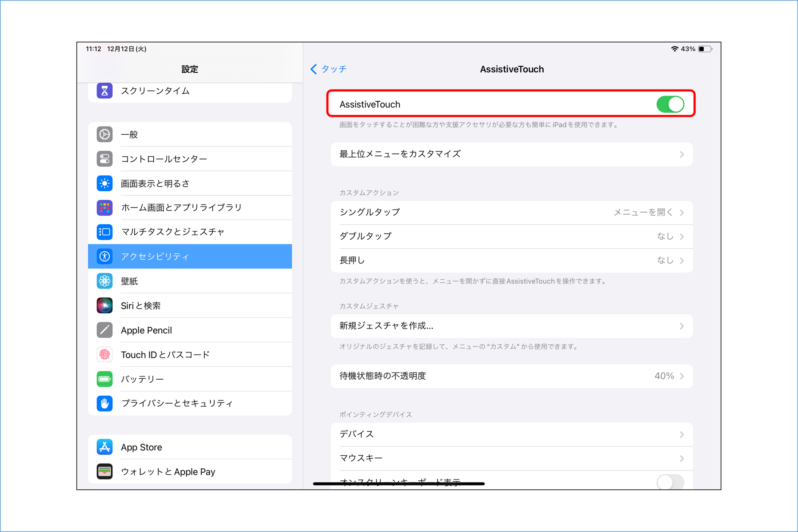The height and width of the screenshot is (532, 798).
Task: Select アクセシビリティ in sidebar
Action: (190, 257)
